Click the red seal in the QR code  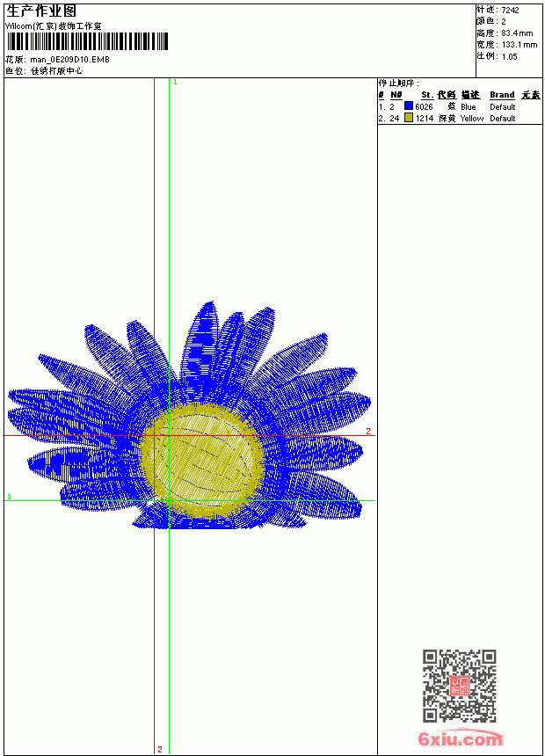(460, 686)
